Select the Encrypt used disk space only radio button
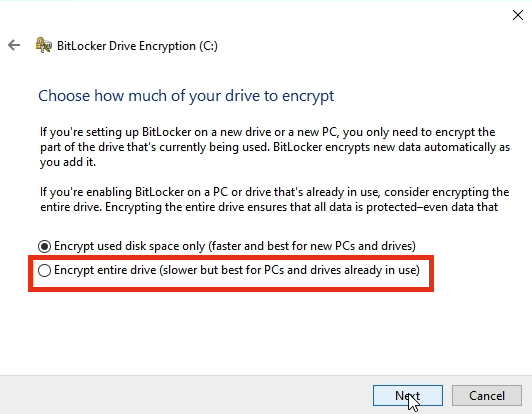Viewport: 532px width, 414px height. pos(44,246)
